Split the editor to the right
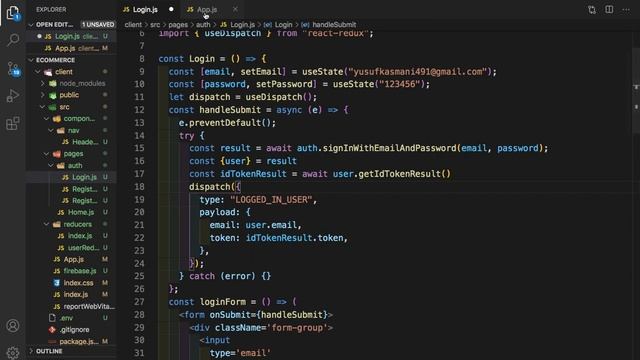Screen dimensions: 640x360 609,9
